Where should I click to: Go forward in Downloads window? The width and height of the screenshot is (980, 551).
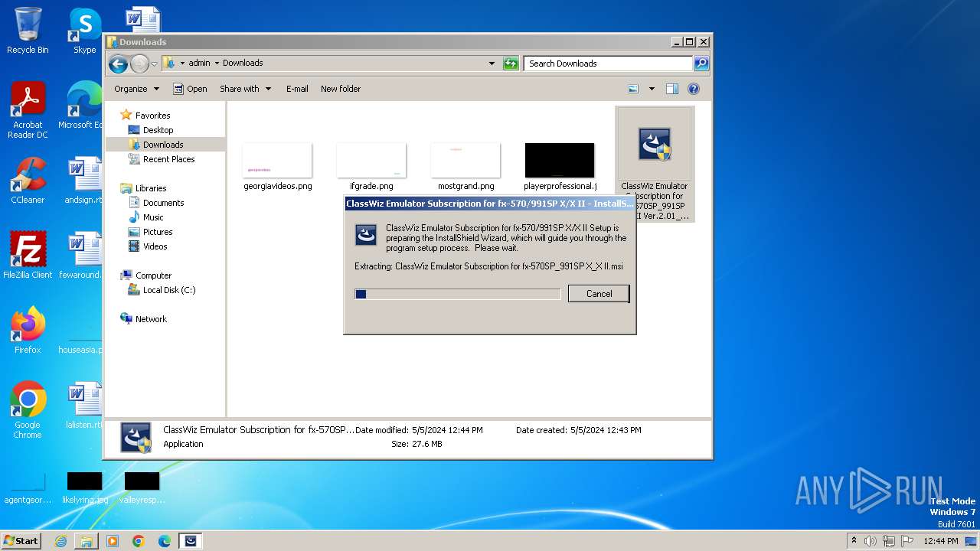pyautogui.click(x=139, y=64)
